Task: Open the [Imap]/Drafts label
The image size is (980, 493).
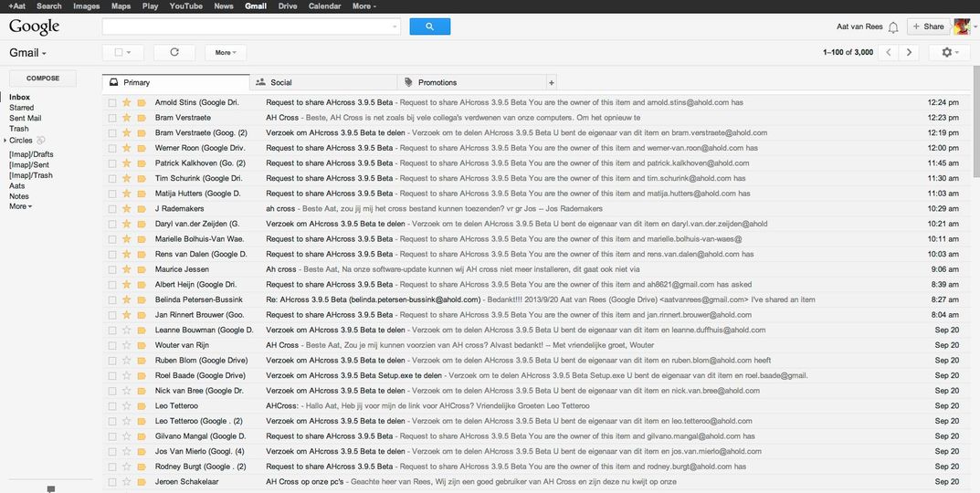Action: (x=31, y=154)
